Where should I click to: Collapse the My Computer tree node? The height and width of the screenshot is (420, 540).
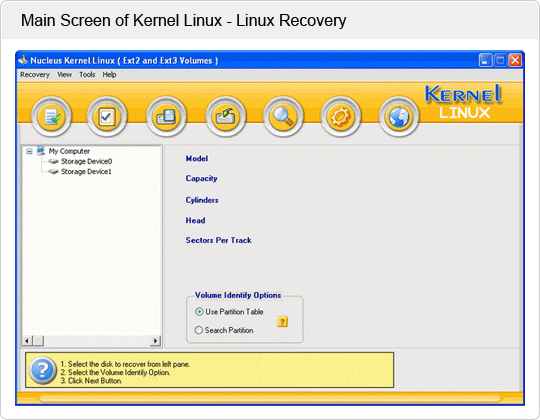tap(30, 151)
